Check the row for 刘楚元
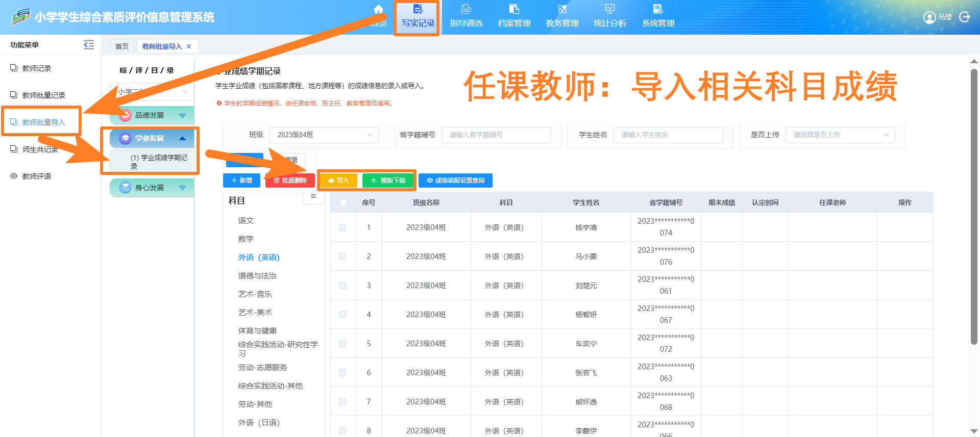980x437 pixels. 342,286
